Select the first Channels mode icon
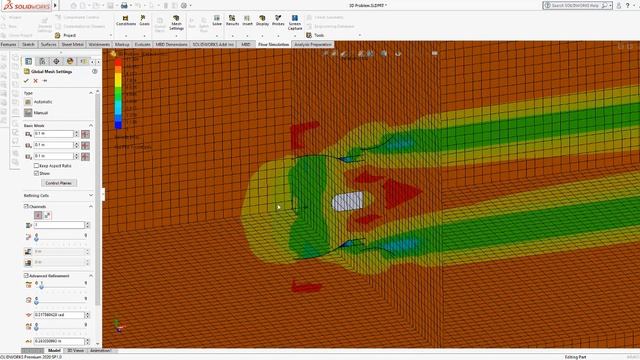This screenshot has width=640, height=360. click(x=38, y=215)
